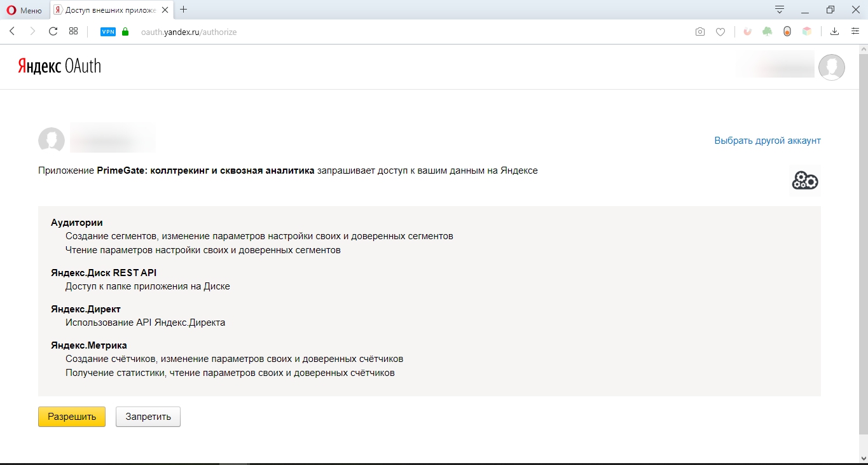
Task: Close the Opera browser window
Action: tap(855, 10)
